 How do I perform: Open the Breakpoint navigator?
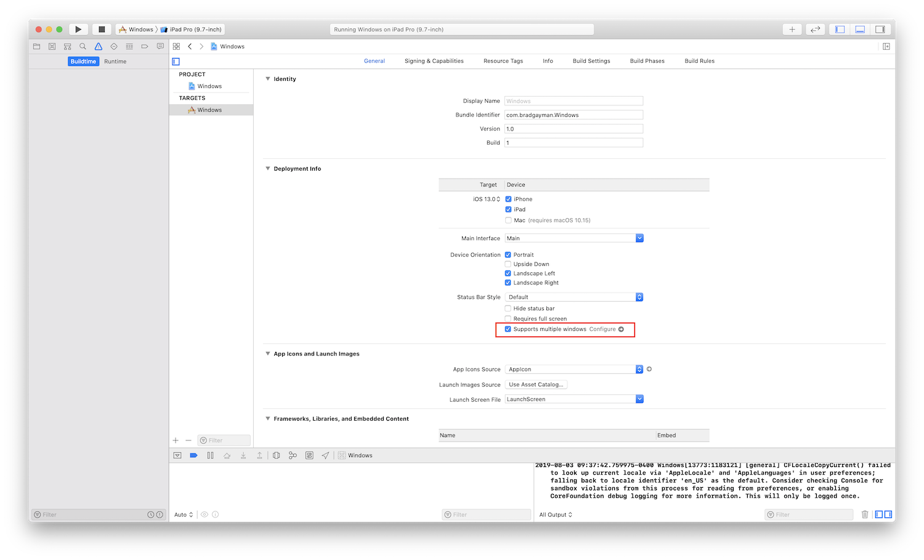145,46
